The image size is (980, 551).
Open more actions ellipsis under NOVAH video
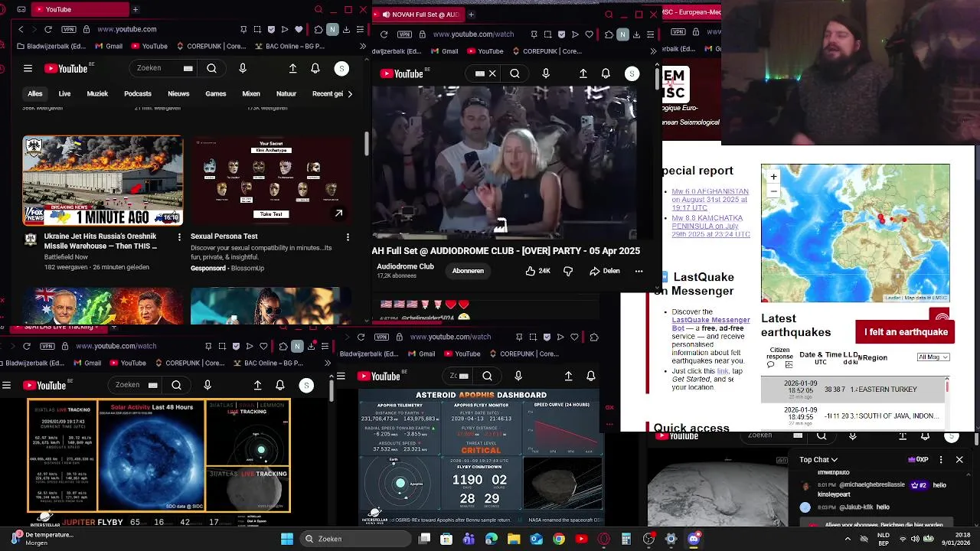coord(639,271)
